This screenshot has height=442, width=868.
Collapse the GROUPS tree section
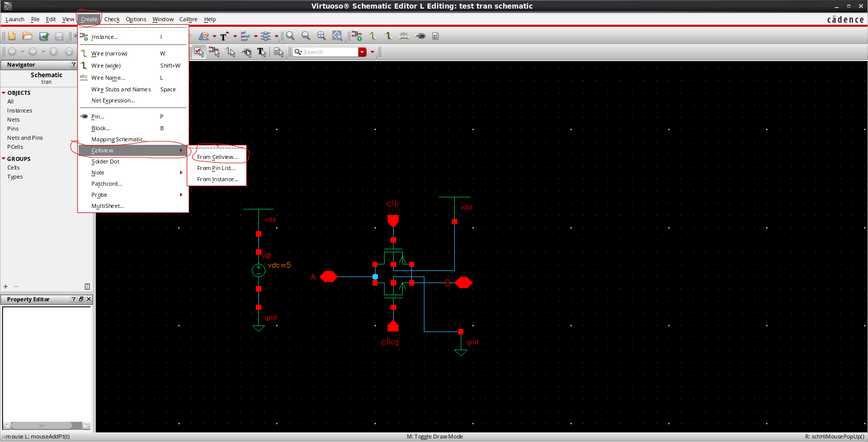click(x=4, y=159)
